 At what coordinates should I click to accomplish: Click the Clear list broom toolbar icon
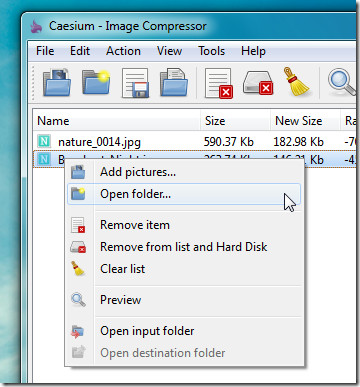coord(296,82)
